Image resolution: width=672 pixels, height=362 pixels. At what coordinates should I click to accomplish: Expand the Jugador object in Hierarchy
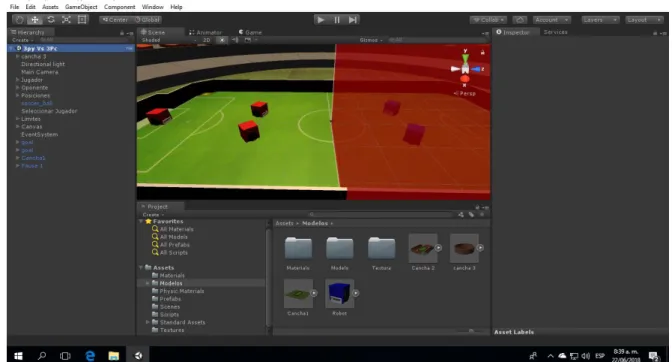pos(18,80)
